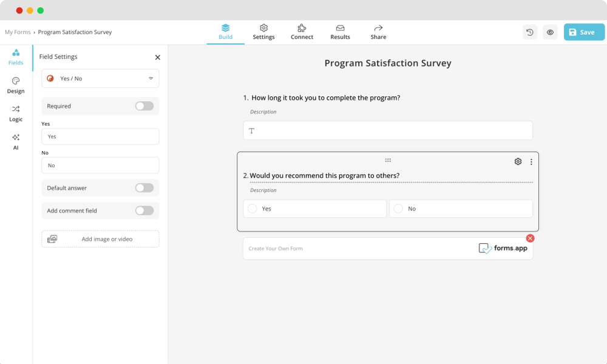Open question 2 settings gear icon
The height and width of the screenshot is (364, 607).
click(518, 161)
